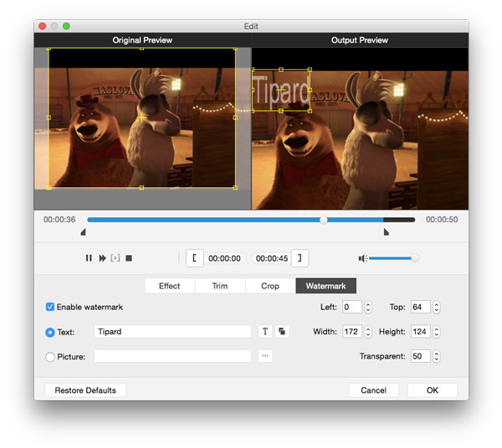This screenshot has height=448, width=502.
Task: Click the Cancel button
Action: 374,390
